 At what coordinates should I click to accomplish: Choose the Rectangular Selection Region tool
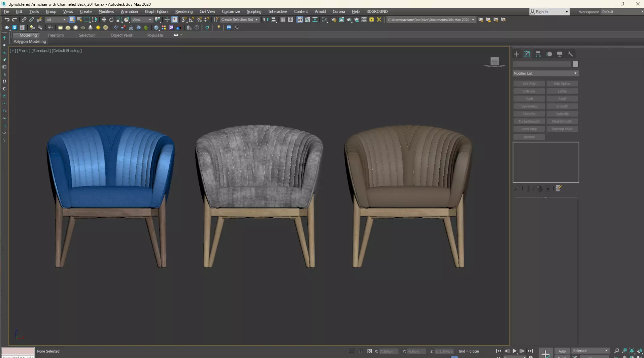pos(87,20)
